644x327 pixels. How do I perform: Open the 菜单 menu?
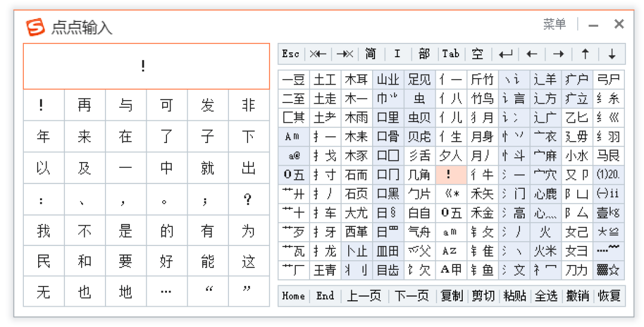point(554,24)
